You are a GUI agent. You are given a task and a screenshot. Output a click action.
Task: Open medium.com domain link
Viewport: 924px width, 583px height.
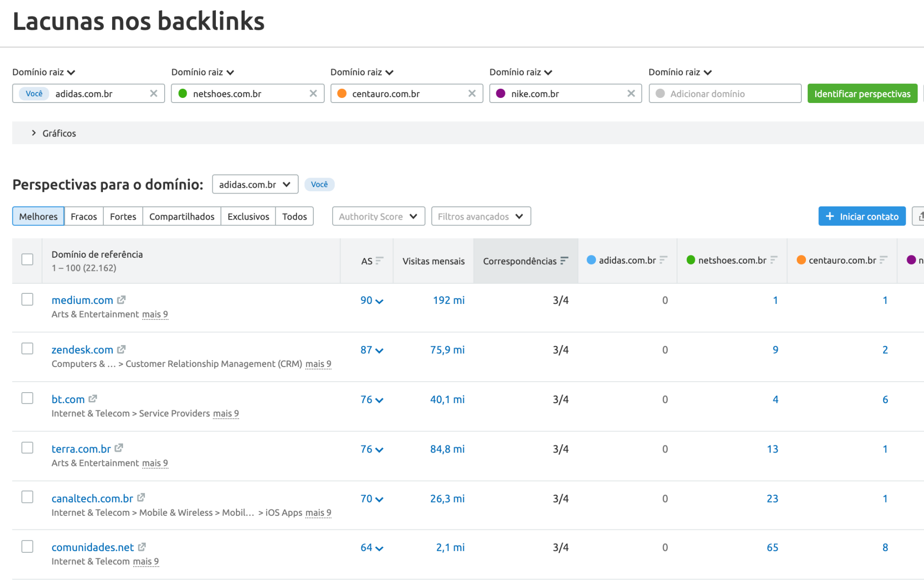[x=82, y=300]
